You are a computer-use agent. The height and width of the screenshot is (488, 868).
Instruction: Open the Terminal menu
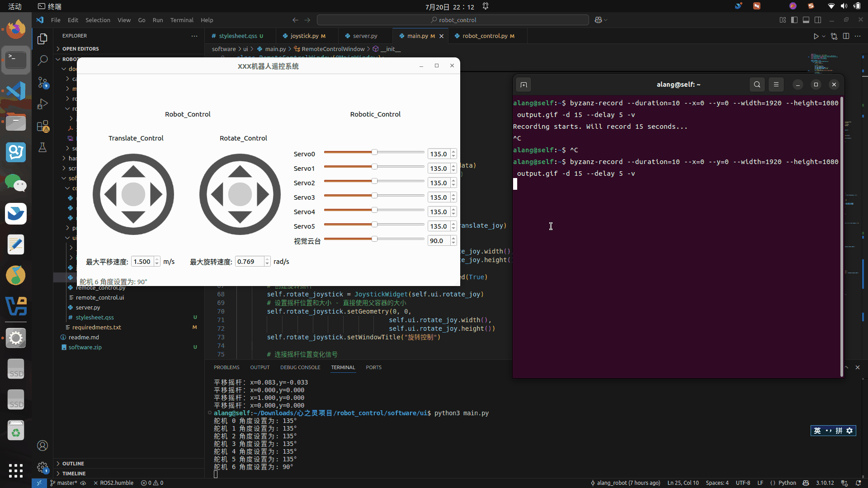182,20
